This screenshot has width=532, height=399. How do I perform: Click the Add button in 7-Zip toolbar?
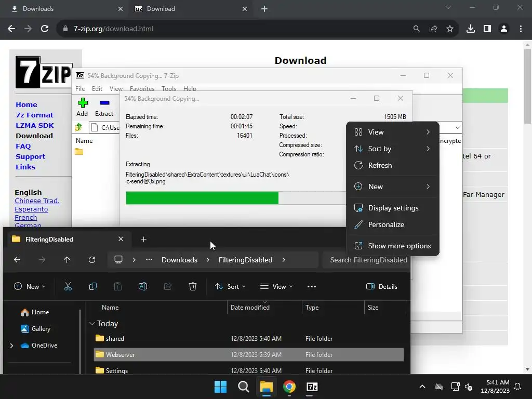coord(82,107)
